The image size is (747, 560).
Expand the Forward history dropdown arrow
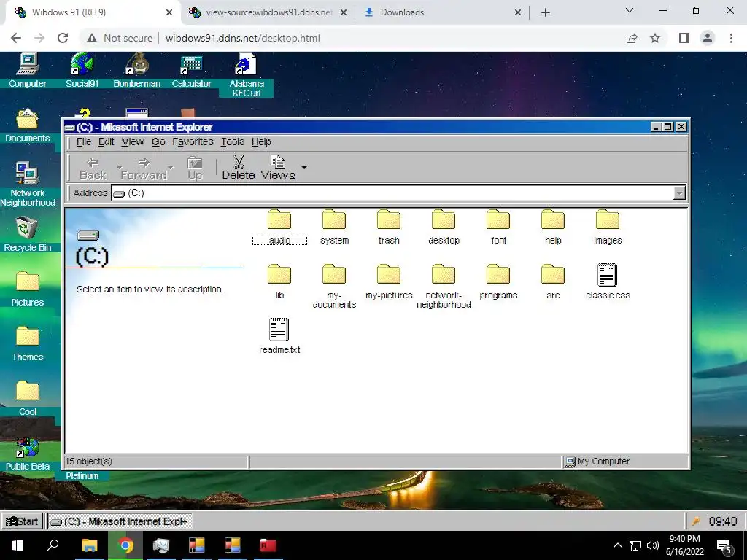(x=171, y=168)
